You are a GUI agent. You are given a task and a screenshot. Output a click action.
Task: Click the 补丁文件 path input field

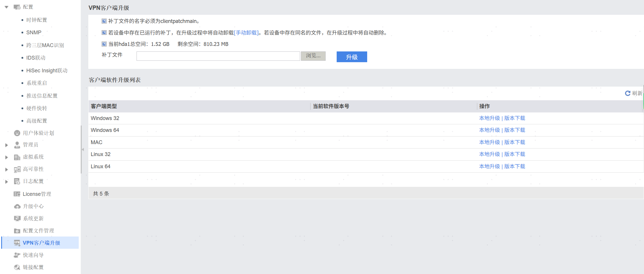point(218,56)
